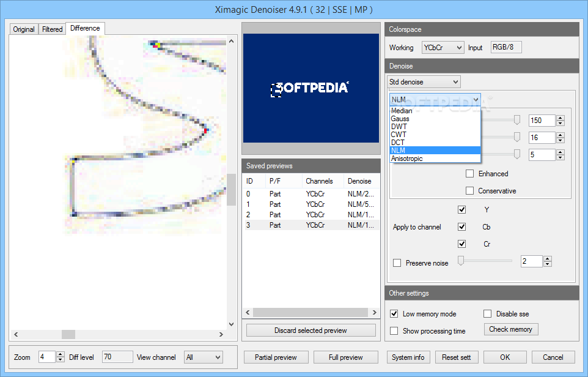The width and height of the screenshot is (588, 377).
Task: Decrease the 16 value with down arrow
Action: [560, 140]
